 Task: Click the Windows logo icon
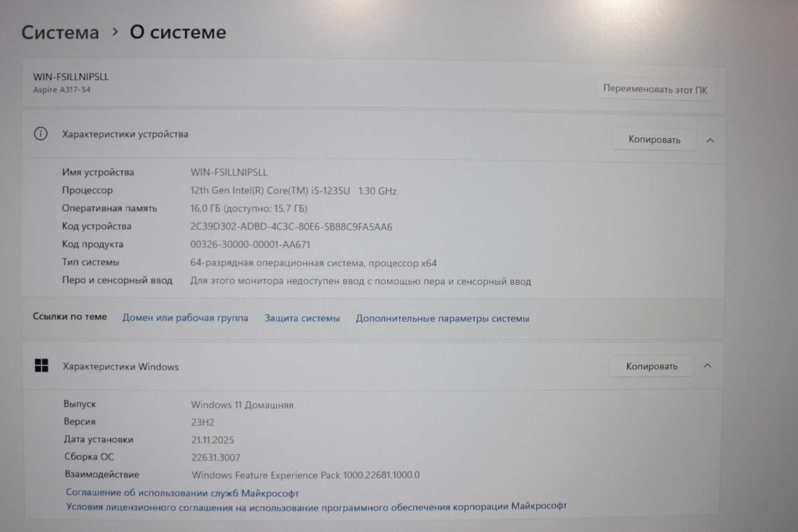click(x=41, y=365)
